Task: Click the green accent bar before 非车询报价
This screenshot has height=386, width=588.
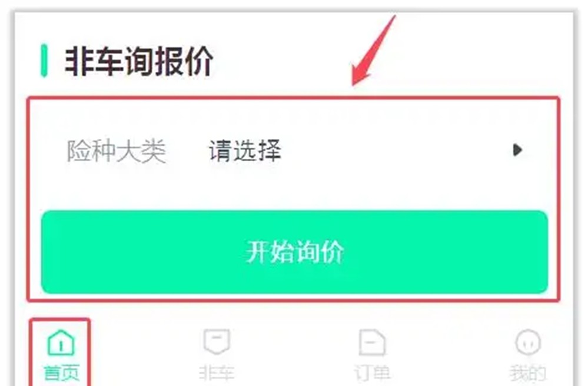Action: point(44,61)
